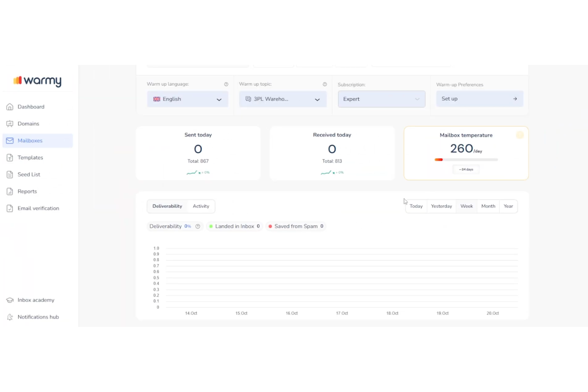This screenshot has height=392, width=588.
Task: Select the Month view button
Action: [x=488, y=206]
